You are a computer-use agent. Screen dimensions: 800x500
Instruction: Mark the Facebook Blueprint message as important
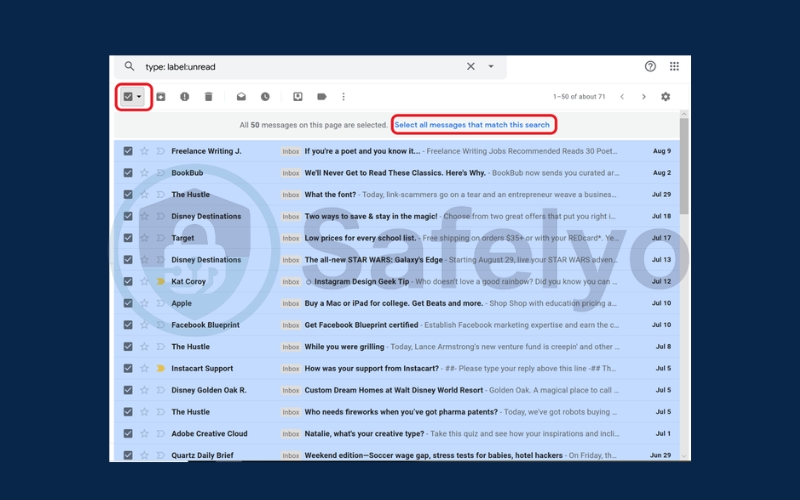coord(161,325)
